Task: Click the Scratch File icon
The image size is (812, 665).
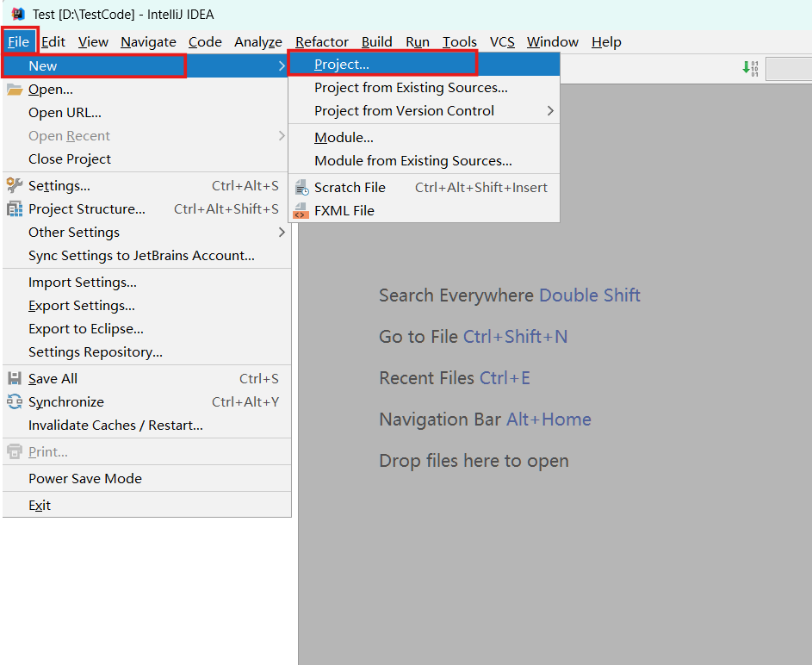Action: click(x=301, y=188)
